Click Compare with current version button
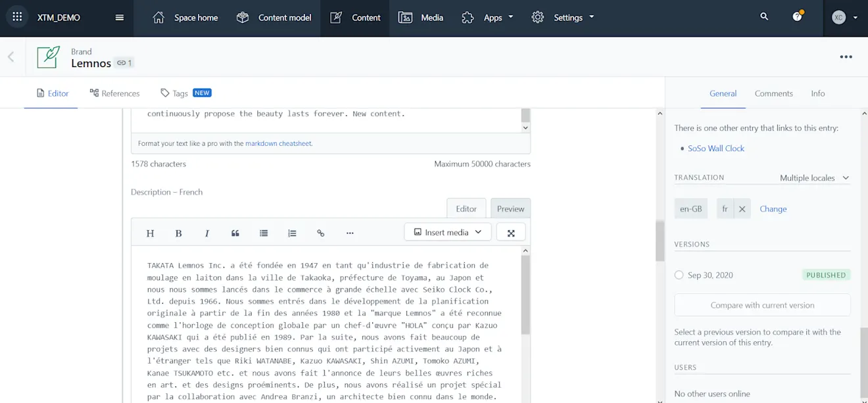The image size is (868, 403). click(x=762, y=305)
